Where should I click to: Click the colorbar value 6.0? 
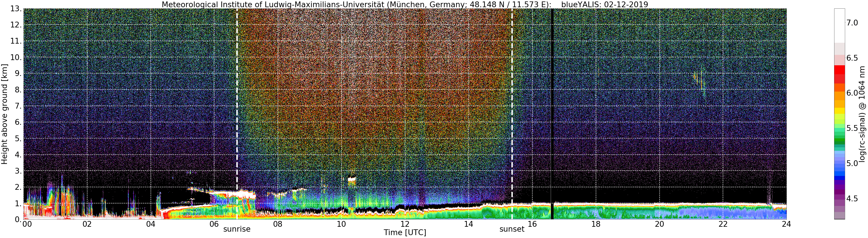pyautogui.click(x=852, y=93)
